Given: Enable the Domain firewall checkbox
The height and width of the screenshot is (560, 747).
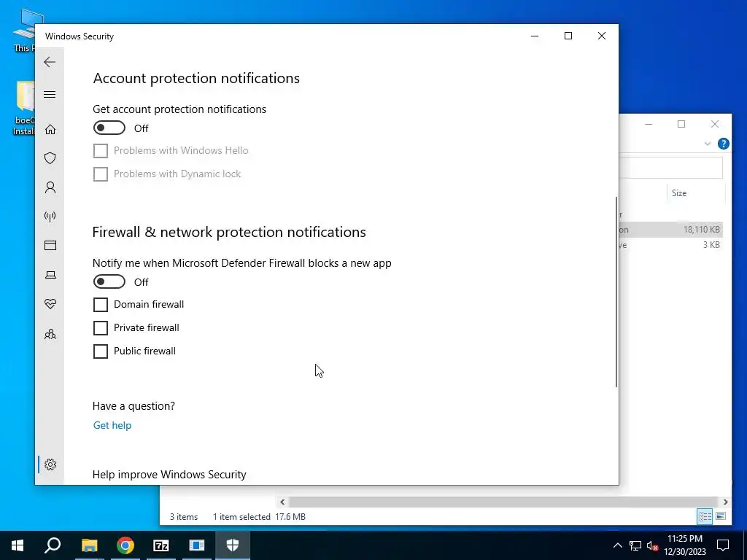Looking at the screenshot, I should (101, 304).
